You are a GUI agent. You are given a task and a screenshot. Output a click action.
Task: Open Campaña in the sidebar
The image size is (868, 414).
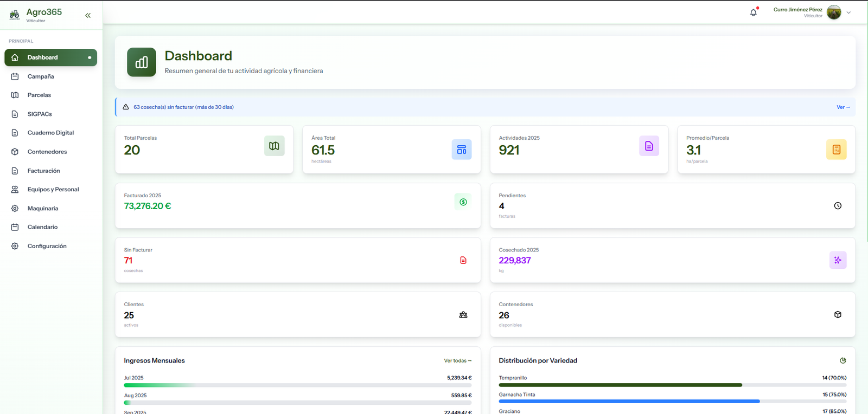(41, 76)
